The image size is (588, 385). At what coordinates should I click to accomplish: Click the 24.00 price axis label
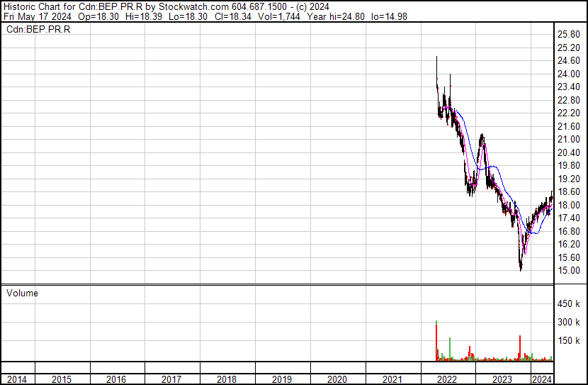569,74
